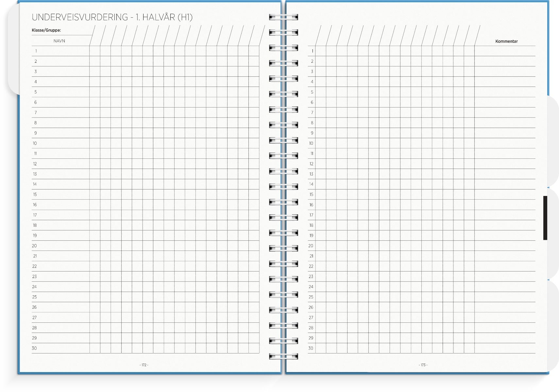Select the Kommentar column header
The width and height of the screenshot is (559, 392).
click(506, 41)
